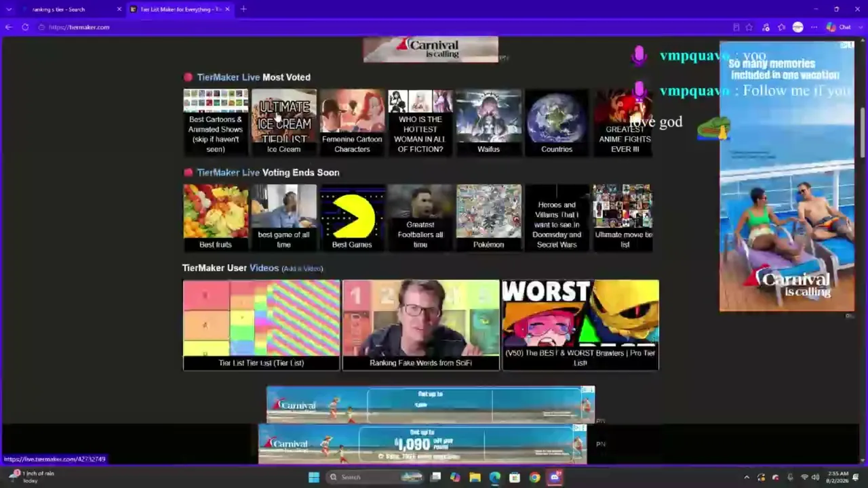Open the Best Cartoons & Animated Shows card

pyautogui.click(x=216, y=122)
